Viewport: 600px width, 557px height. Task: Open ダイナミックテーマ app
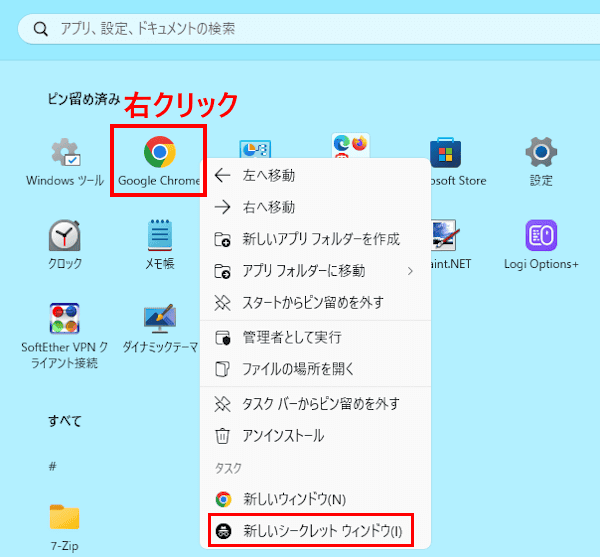(160, 329)
